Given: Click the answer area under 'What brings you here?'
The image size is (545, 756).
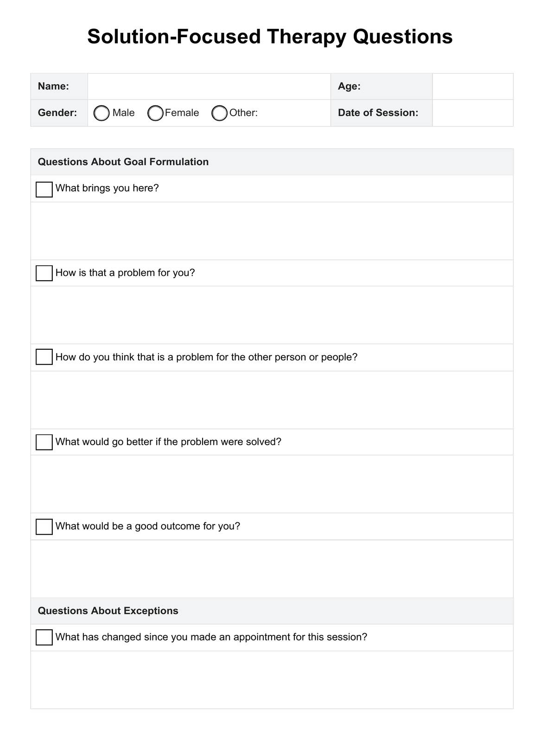Looking at the screenshot, I should click(x=272, y=231).
